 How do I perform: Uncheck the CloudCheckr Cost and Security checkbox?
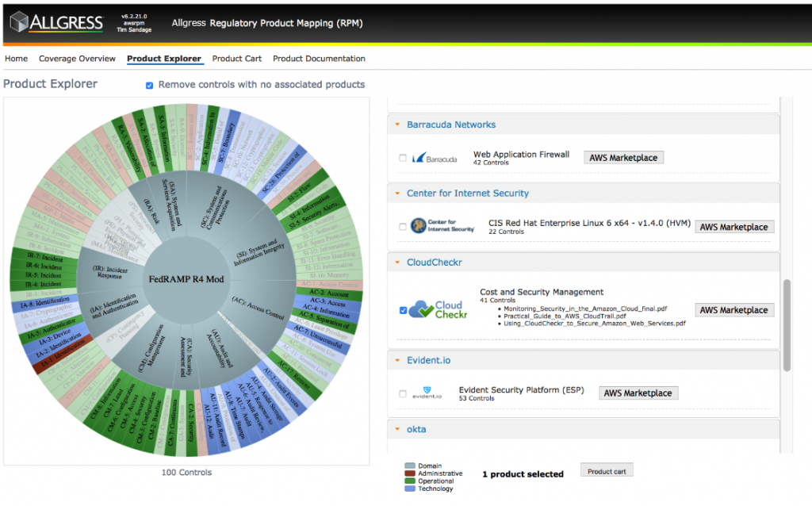(403, 310)
